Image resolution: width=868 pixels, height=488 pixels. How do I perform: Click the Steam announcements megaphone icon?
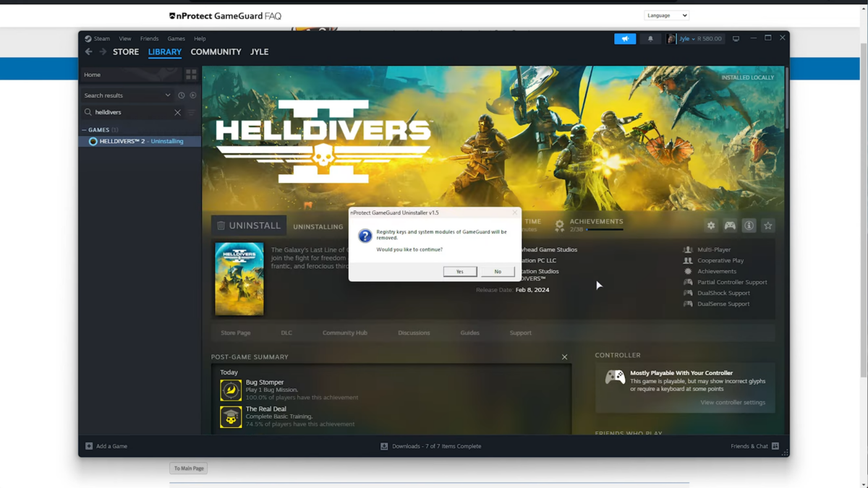point(625,39)
